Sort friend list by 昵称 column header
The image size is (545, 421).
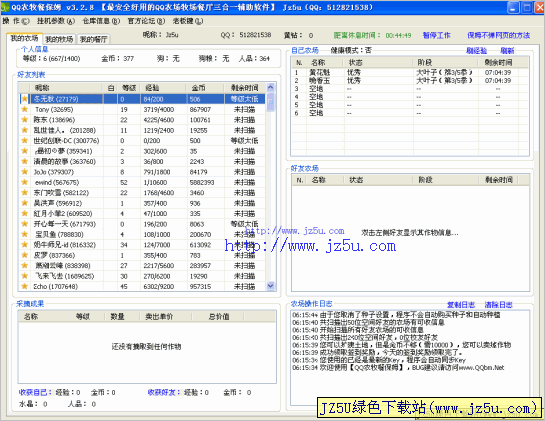click(x=66, y=88)
